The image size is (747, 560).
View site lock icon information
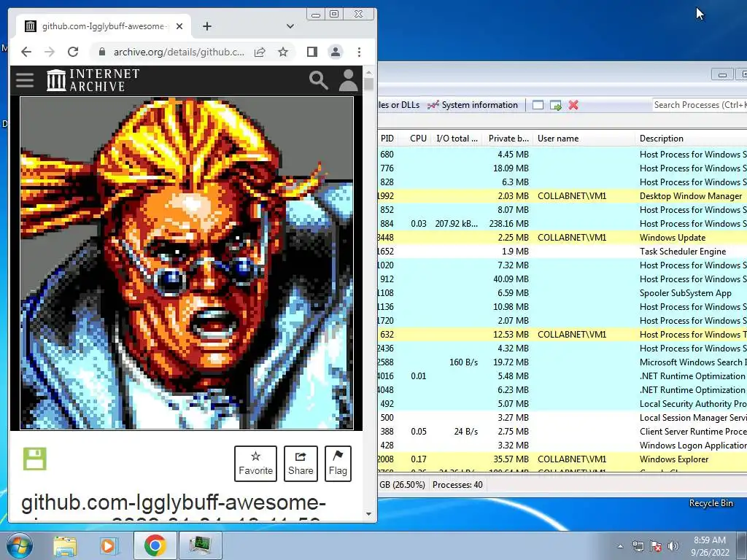(x=101, y=52)
